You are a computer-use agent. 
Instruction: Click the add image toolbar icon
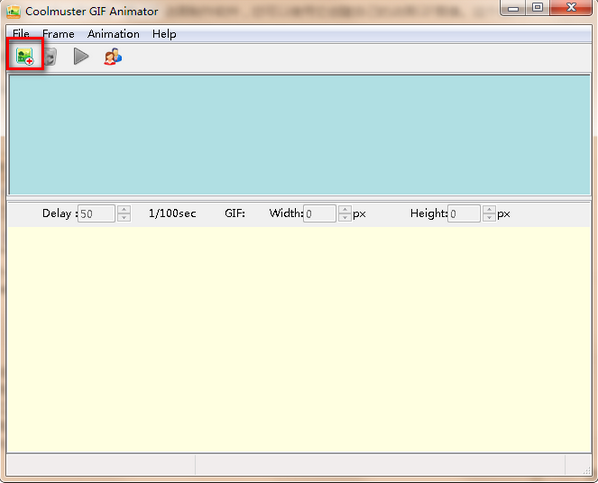click(25, 56)
